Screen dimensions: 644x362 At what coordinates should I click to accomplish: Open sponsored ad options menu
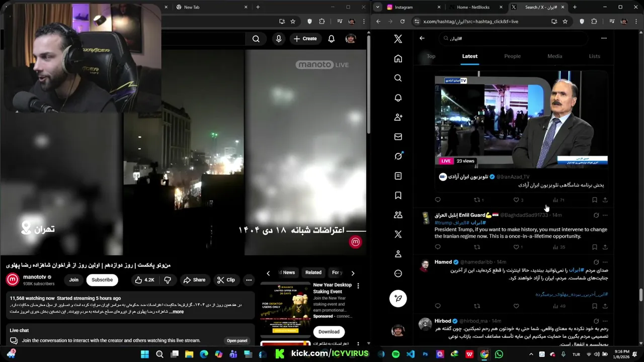[x=358, y=286]
